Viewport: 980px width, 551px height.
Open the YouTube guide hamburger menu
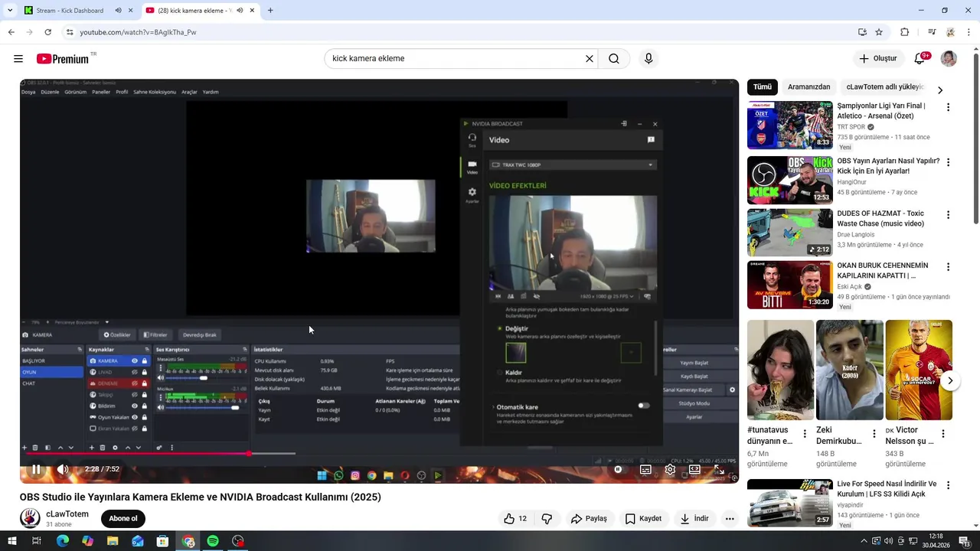point(18,59)
